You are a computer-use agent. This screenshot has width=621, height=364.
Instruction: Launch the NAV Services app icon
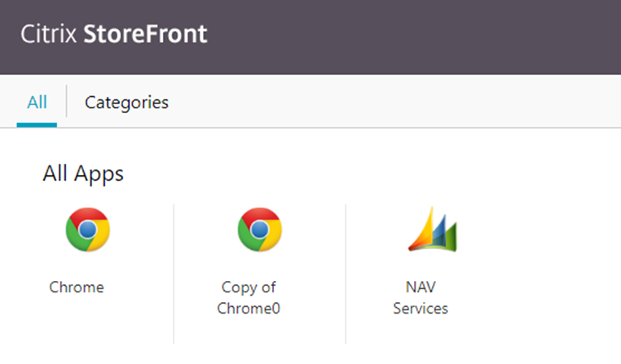click(432, 230)
